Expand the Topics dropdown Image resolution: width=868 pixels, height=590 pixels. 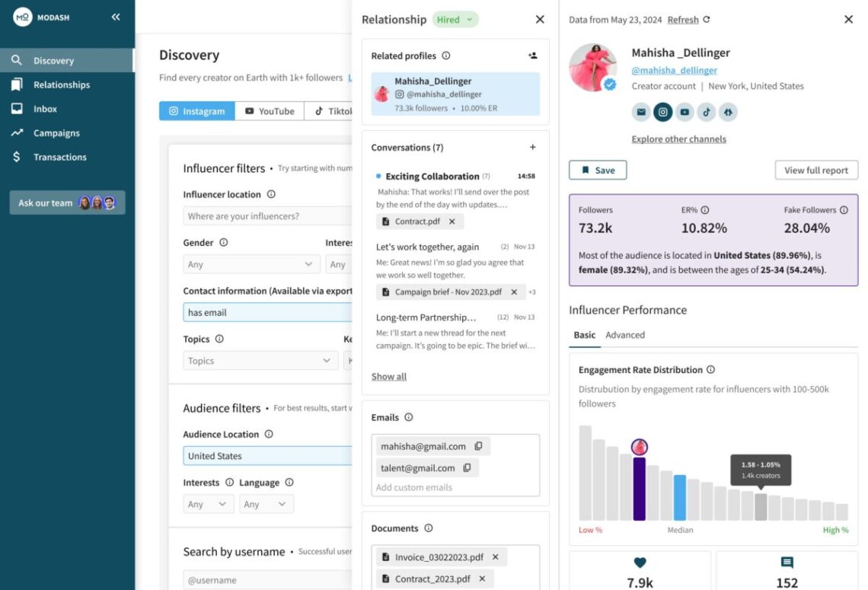point(260,360)
